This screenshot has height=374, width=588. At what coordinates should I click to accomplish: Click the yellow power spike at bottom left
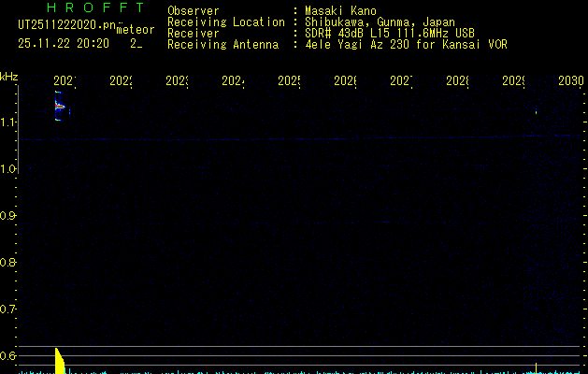click(x=59, y=362)
